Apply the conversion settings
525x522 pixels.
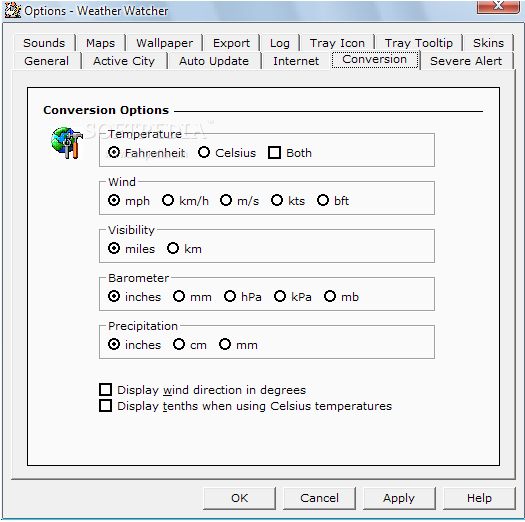click(399, 498)
